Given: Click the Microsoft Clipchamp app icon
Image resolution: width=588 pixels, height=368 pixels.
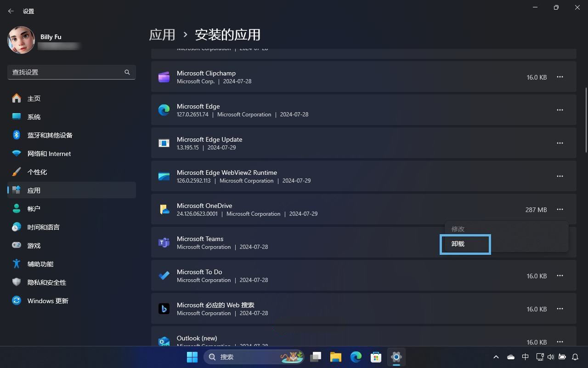Looking at the screenshot, I should click(x=164, y=77).
